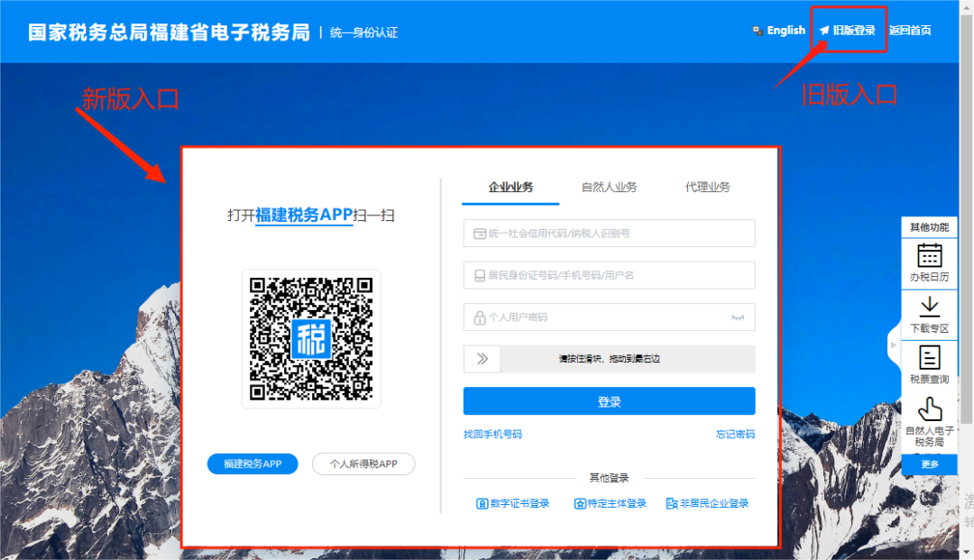Screen dimensions: 974x560
Task: Click the password field lock icon
Action: point(480,317)
